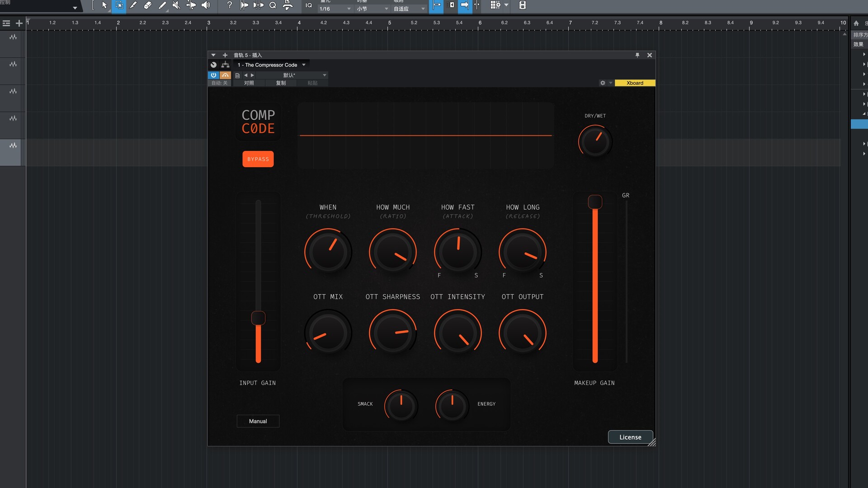Click the 对照 compare tab

pyautogui.click(x=249, y=83)
